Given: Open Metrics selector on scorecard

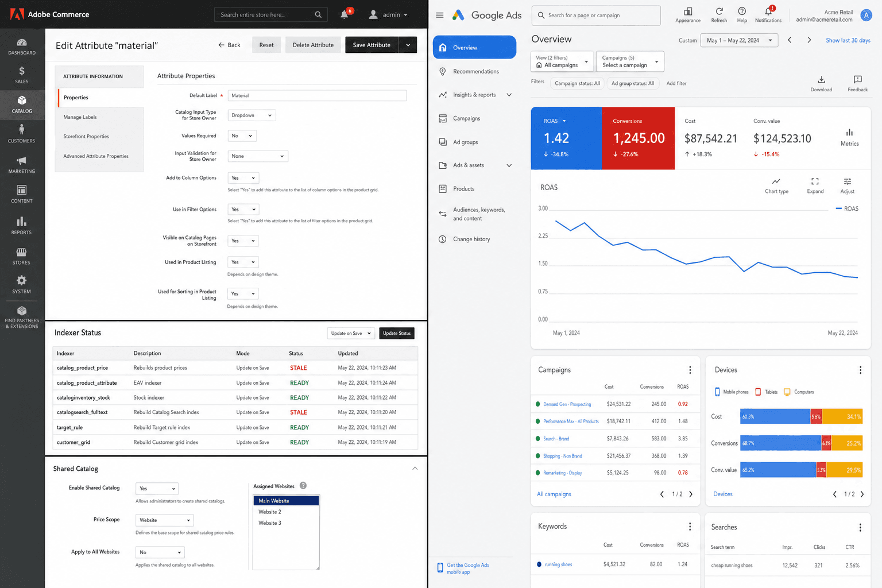Looking at the screenshot, I should click(850, 138).
